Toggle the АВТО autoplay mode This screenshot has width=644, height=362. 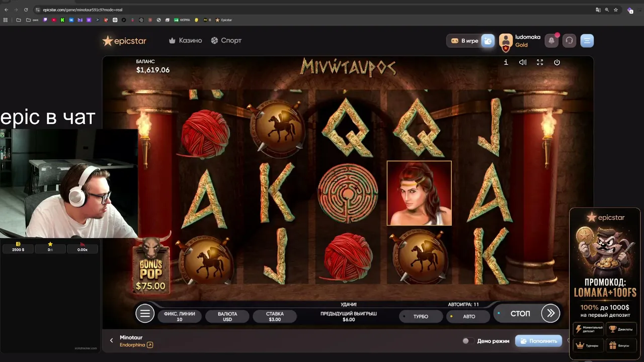tap(469, 316)
